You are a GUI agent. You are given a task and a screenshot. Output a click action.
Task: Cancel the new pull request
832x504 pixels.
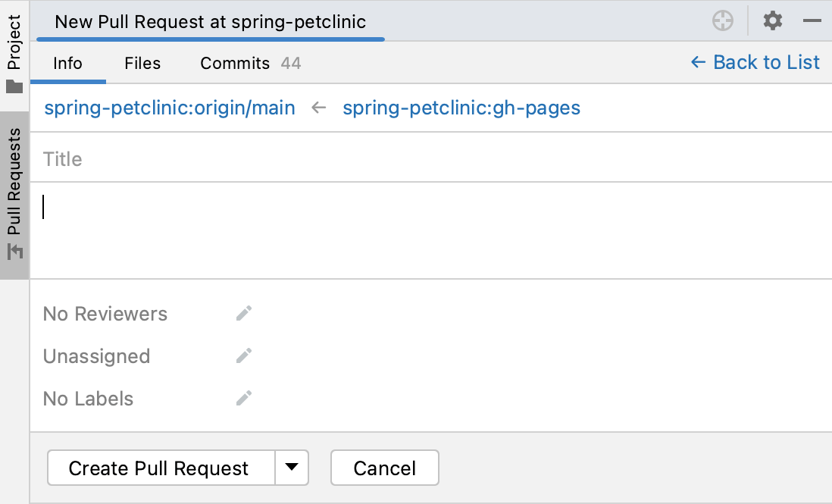click(x=384, y=468)
